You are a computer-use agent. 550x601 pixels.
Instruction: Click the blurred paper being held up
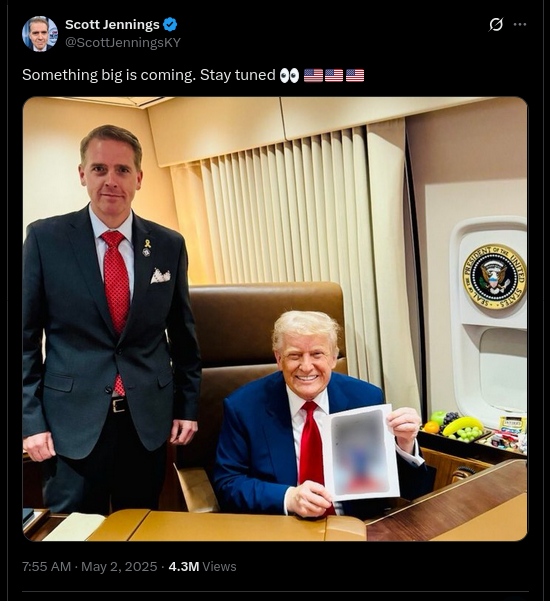pos(362,453)
